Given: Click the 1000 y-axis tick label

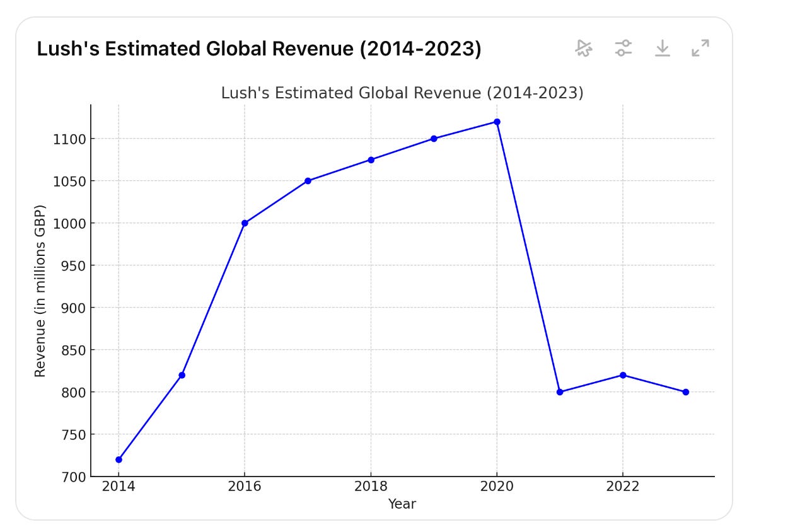Looking at the screenshot, I should pyautogui.click(x=69, y=223).
